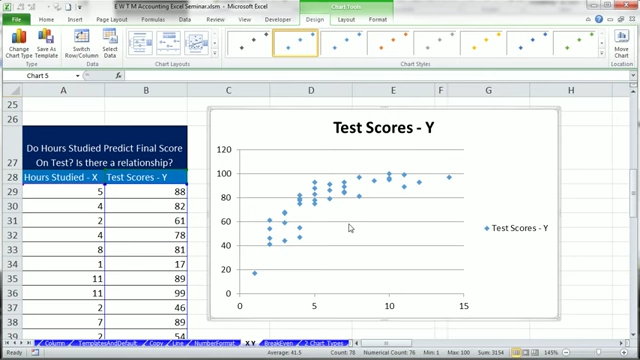Open the chart Layout tab
This screenshot has height=360, width=640.
coord(346,20)
